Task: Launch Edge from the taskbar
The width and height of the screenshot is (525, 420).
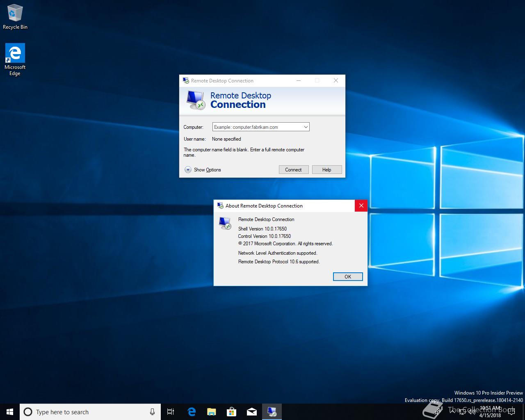Action: coord(191,412)
